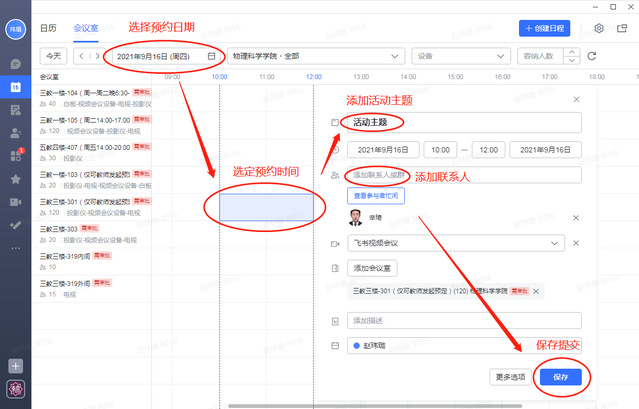Open the date picker showing 2021年9月16日
639x409 pixels.
point(160,56)
